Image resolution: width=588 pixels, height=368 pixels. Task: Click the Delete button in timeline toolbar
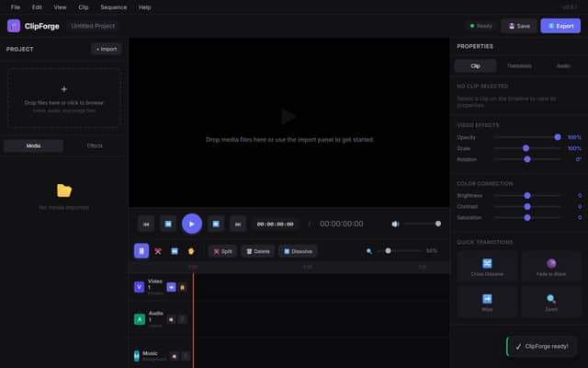[257, 251]
